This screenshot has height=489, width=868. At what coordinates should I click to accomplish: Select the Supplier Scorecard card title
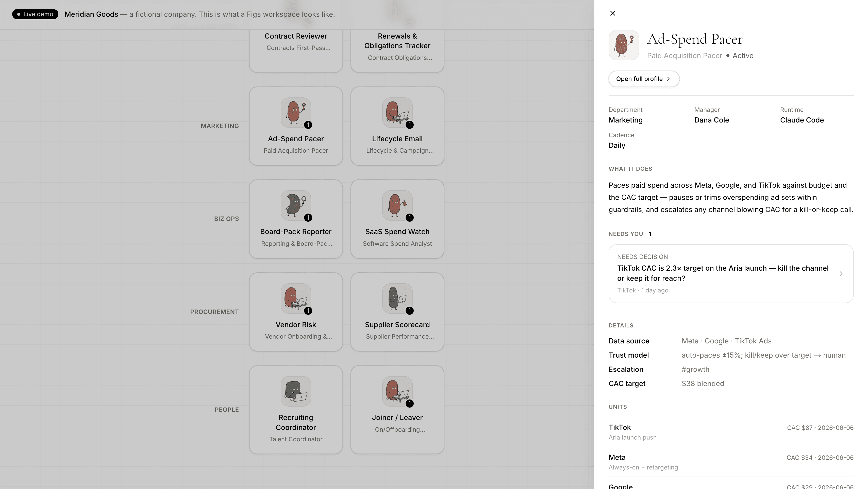pyautogui.click(x=397, y=325)
